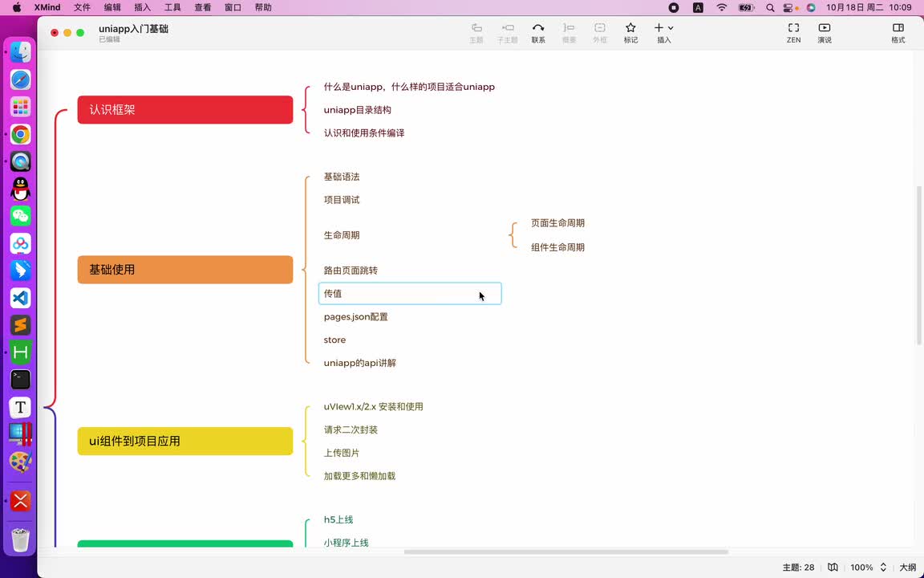Open the paint palette app in Dock
This screenshot has height=578, width=924.
pyautogui.click(x=21, y=462)
